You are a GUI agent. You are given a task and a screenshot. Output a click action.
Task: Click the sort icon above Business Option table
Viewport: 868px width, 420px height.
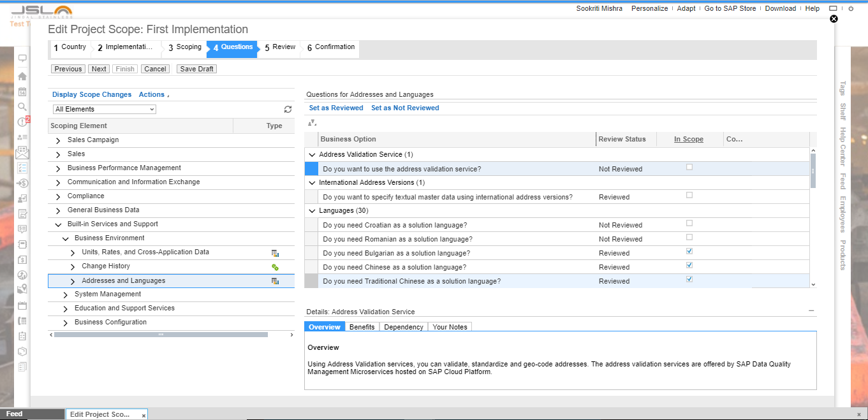tap(312, 123)
